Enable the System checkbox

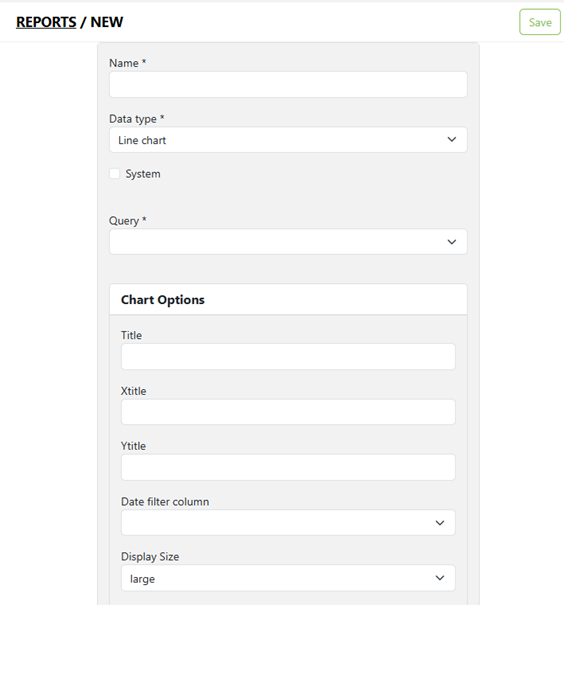[115, 173]
